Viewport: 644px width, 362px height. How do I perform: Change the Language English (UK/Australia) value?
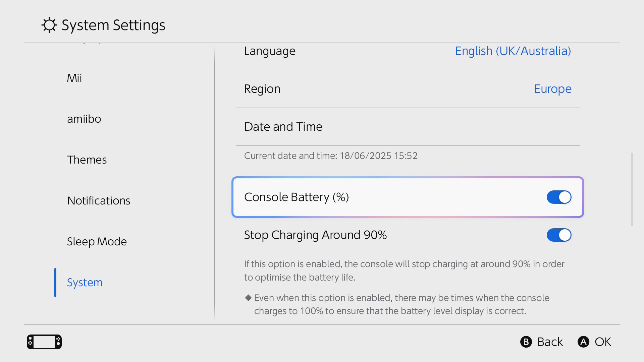(x=513, y=51)
